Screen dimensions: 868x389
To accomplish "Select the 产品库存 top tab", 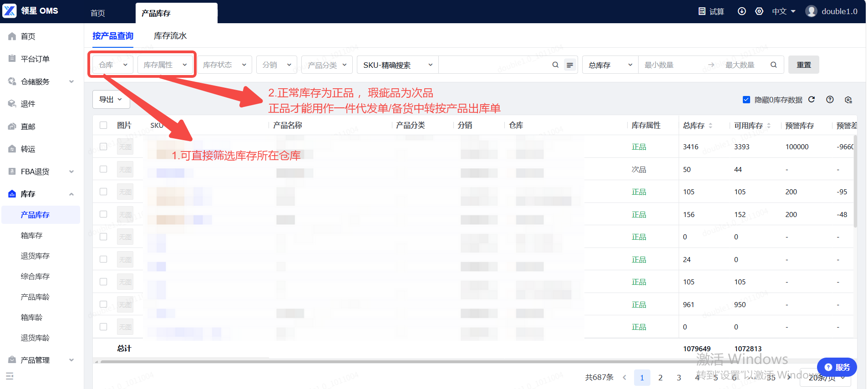I will [177, 13].
